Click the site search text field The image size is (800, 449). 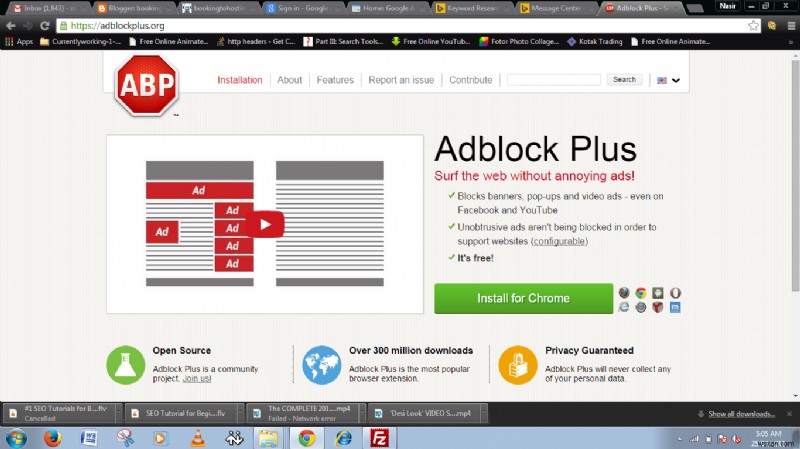click(x=554, y=80)
